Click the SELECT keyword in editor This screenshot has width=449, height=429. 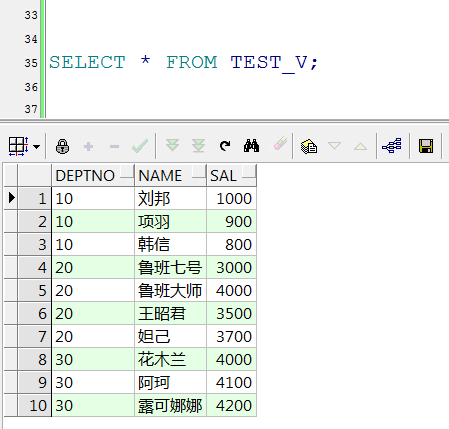87,62
